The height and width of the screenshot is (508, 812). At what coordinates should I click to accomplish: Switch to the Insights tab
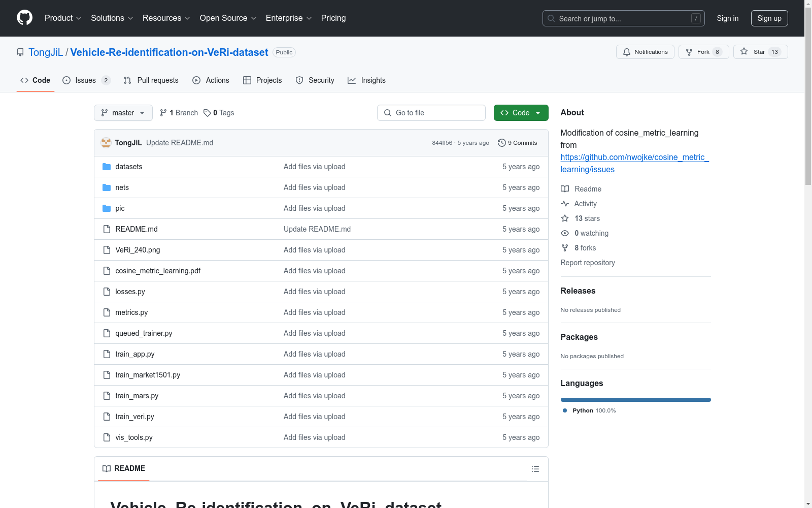point(367,80)
